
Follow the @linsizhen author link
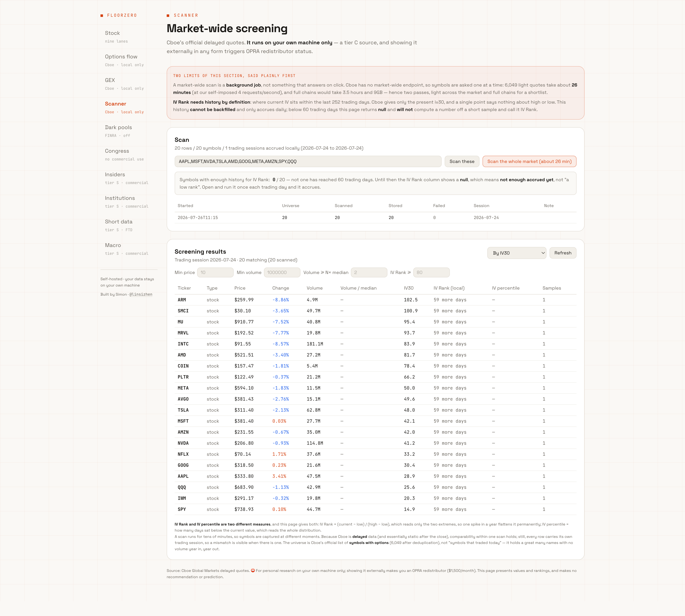[x=141, y=295]
